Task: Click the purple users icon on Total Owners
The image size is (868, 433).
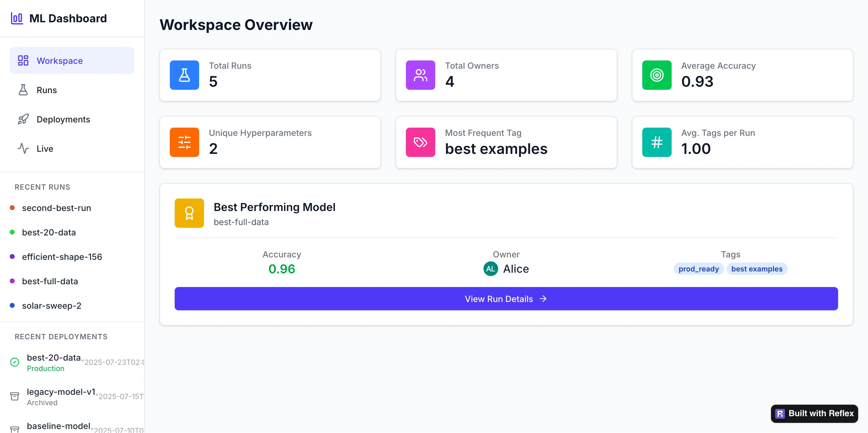Action: coord(420,75)
